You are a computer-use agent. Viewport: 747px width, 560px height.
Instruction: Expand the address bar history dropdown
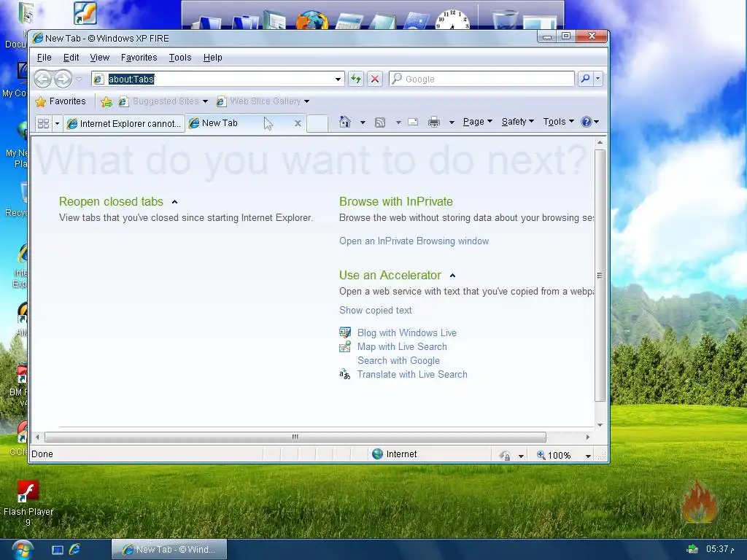coord(338,79)
